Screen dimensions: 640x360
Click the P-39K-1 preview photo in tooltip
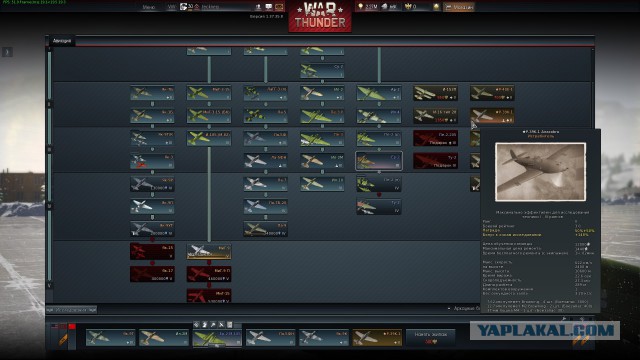[x=540, y=172]
